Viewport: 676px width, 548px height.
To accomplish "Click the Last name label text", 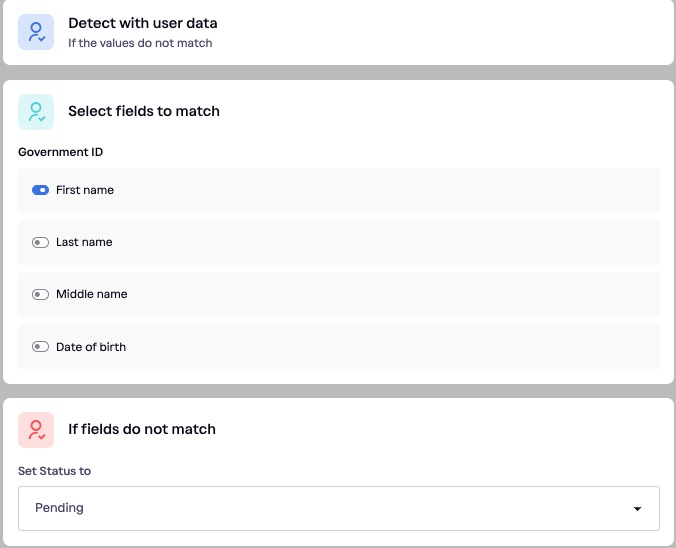I will (x=84, y=242).
